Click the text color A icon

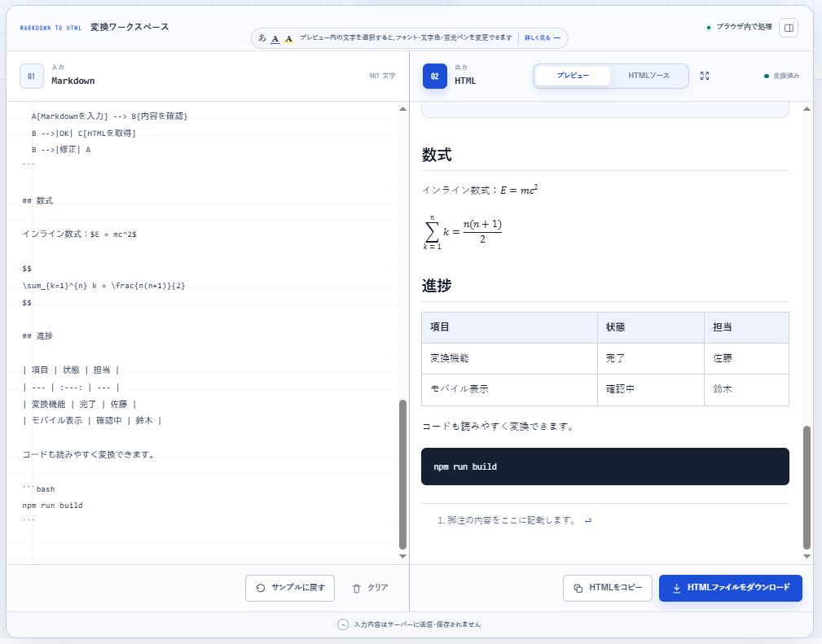click(275, 38)
